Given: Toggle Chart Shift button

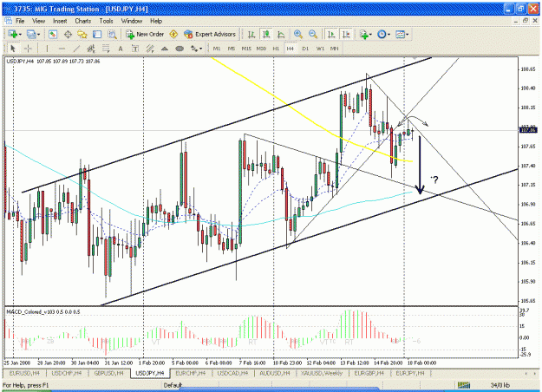Looking at the screenshot, I should (x=346, y=34).
